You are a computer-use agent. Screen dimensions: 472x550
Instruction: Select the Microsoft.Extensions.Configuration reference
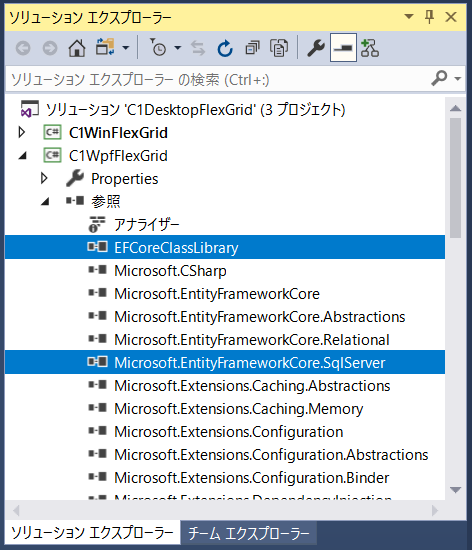tap(229, 432)
